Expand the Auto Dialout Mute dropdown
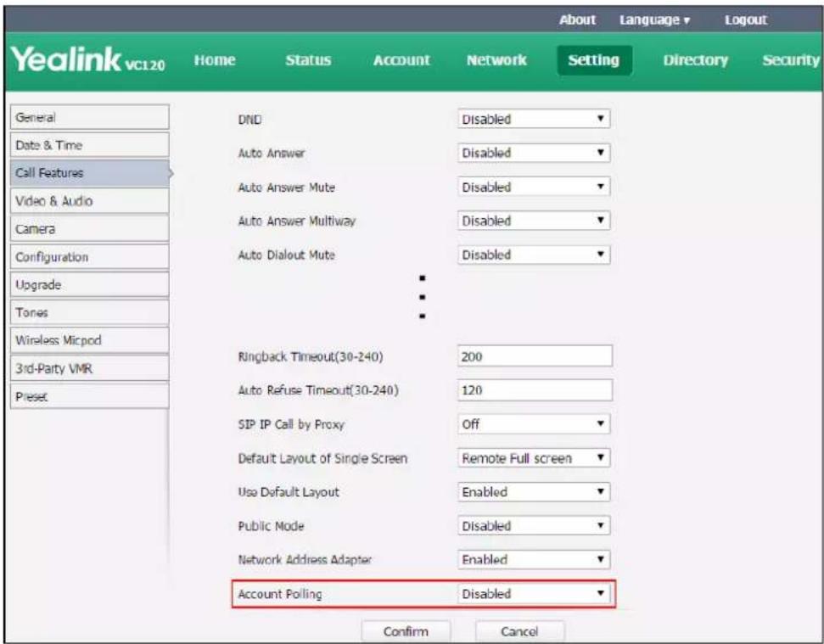The image size is (824, 644). click(x=534, y=255)
